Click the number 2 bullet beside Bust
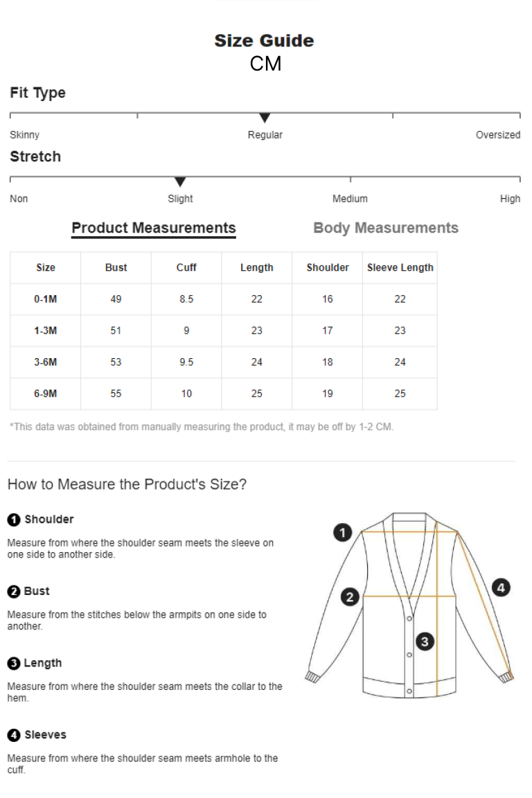Screen dimensions: 532x798 (x=14, y=592)
